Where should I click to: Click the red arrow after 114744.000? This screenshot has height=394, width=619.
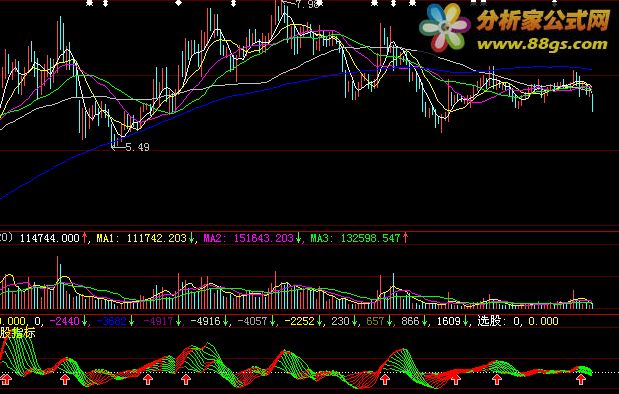coord(84,238)
